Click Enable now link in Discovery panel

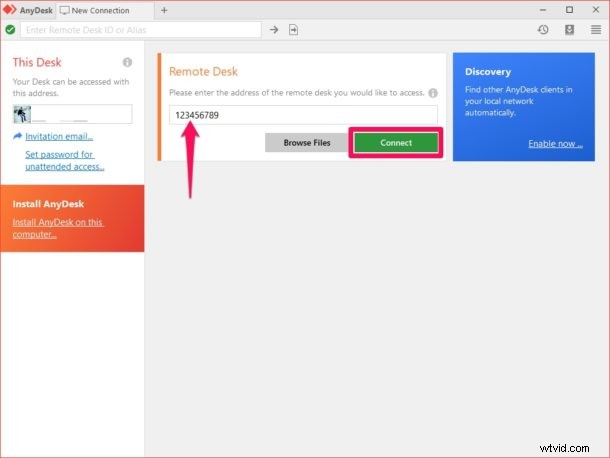(x=555, y=144)
